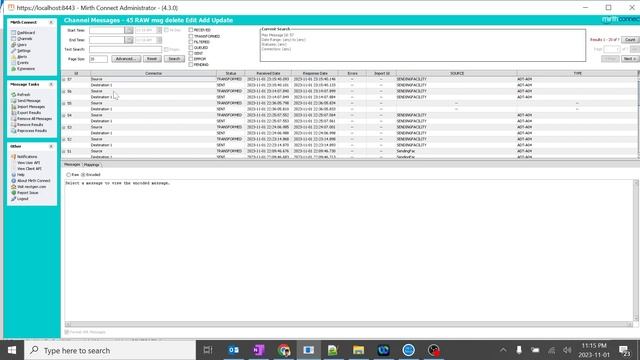Visit nextgen.com link
The height and width of the screenshot is (360, 640).
point(31,187)
